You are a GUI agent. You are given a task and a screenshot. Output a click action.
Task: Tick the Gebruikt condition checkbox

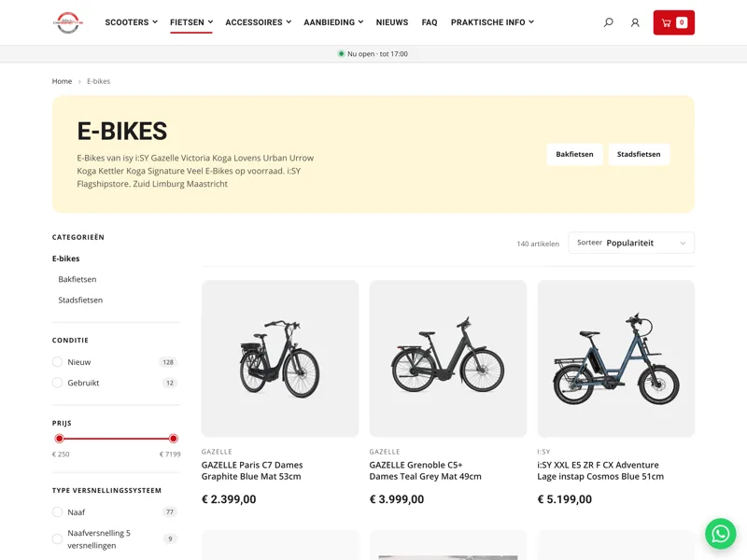(x=57, y=383)
